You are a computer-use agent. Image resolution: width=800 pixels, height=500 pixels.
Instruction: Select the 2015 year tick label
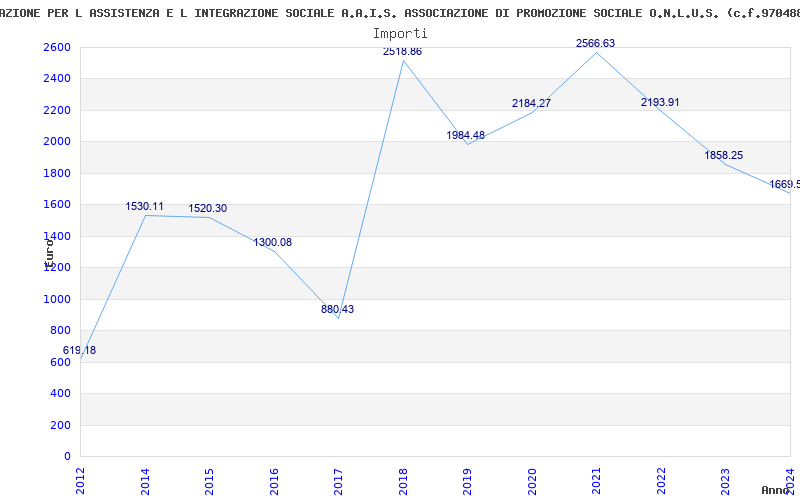[x=210, y=481]
